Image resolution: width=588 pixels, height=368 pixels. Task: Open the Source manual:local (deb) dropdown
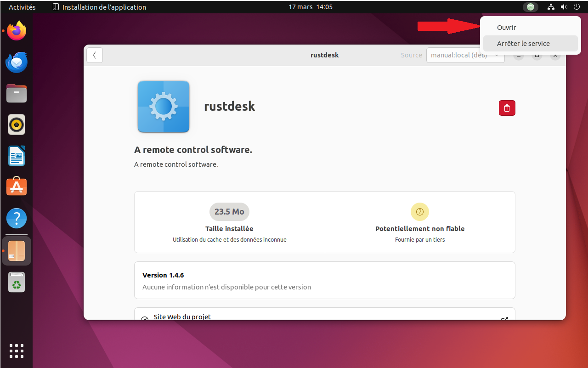(x=465, y=55)
